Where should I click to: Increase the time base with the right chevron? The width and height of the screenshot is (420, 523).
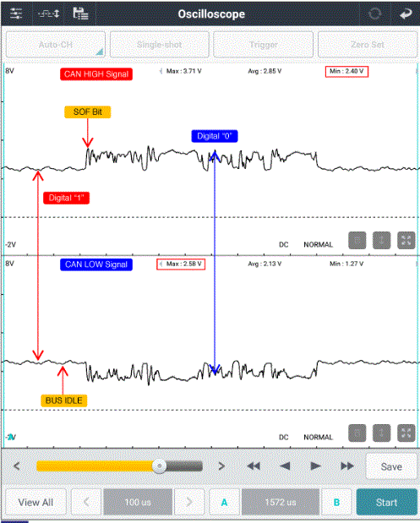tap(189, 502)
